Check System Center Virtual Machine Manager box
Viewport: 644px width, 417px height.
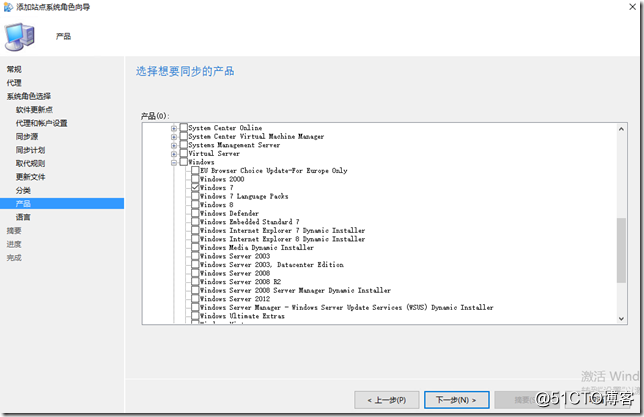pyautogui.click(x=184, y=136)
